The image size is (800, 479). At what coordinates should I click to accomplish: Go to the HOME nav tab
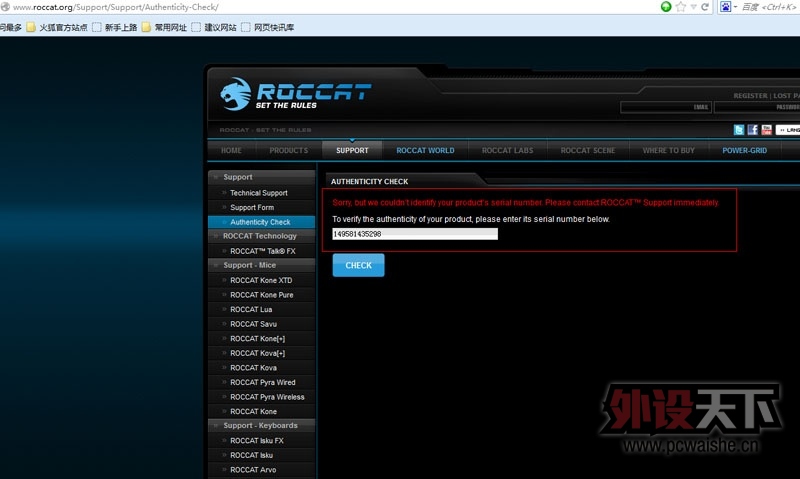coord(231,150)
